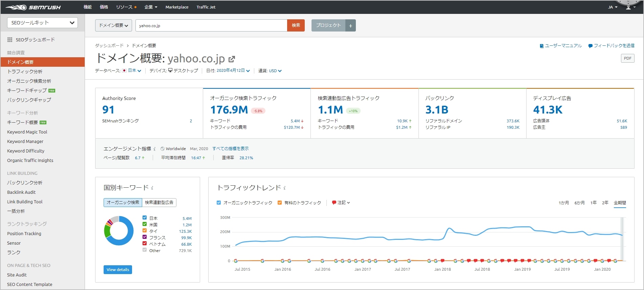Toggle the オーガニックトラフィック checkbox
The width and height of the screenshot is (644, 290).
point(219,203)
